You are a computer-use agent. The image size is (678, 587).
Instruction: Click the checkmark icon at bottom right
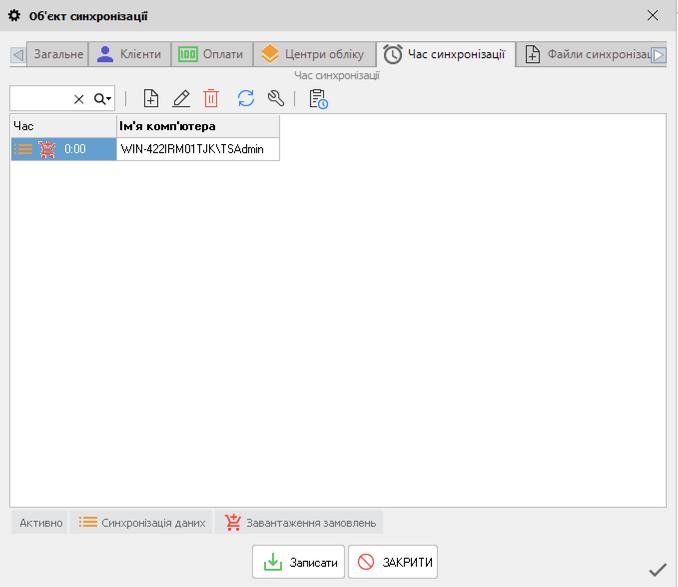[657, 570]
